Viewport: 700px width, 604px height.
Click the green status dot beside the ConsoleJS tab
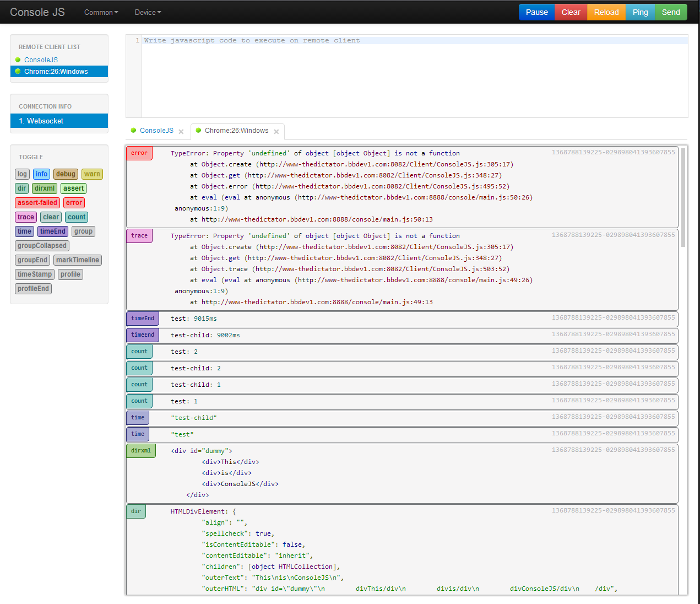(x=133, y=131)
